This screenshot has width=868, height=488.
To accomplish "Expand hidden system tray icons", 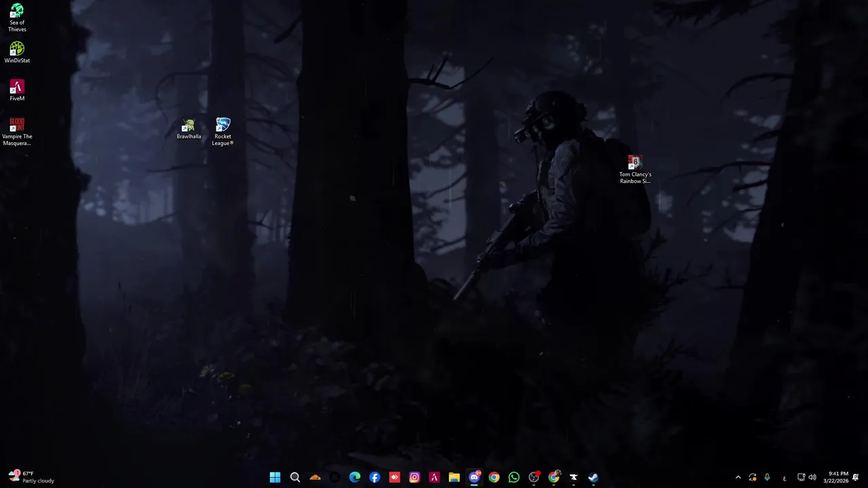I will click(738, 477).
